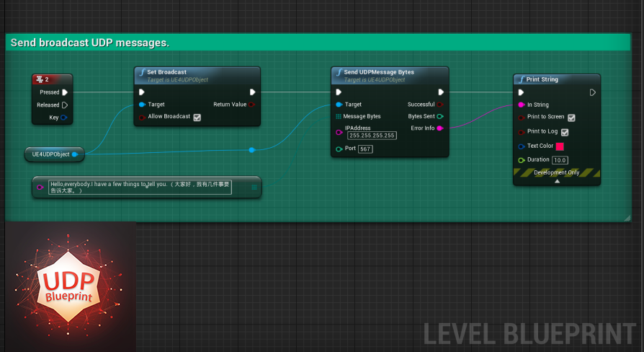Viewport: 644px width, 352px height.
Task: Edit the Hello everybody message text box
Action: [140, 187]
